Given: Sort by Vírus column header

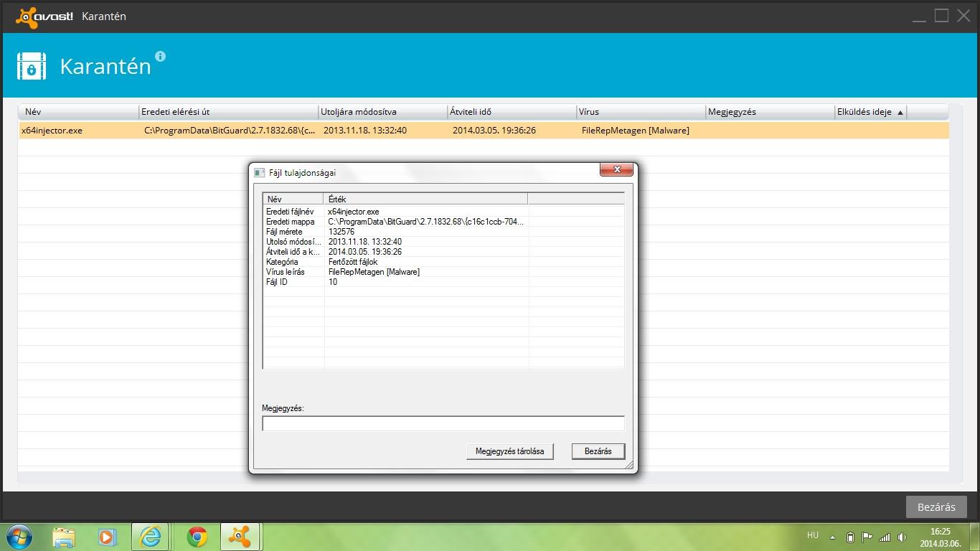Looking at the screenshot, I should tap(641, 112).
